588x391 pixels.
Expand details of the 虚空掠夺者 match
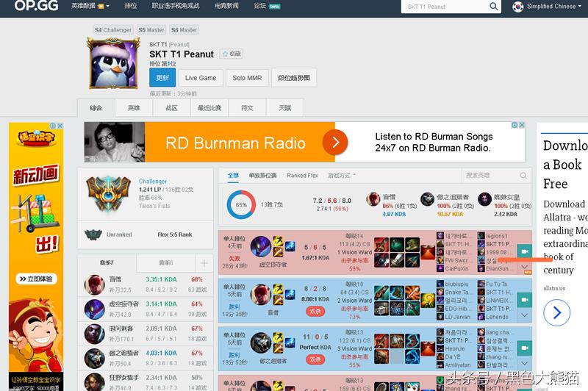point(525,267)
